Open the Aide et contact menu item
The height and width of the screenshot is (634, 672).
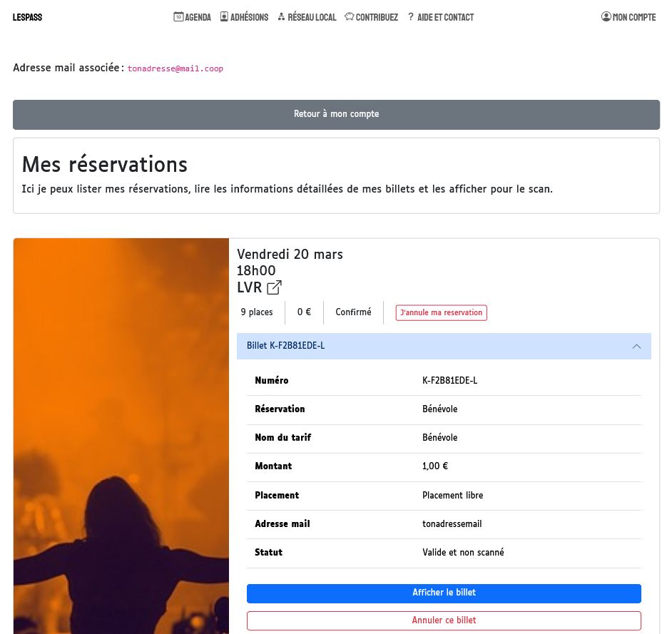(x=445, y=17)
